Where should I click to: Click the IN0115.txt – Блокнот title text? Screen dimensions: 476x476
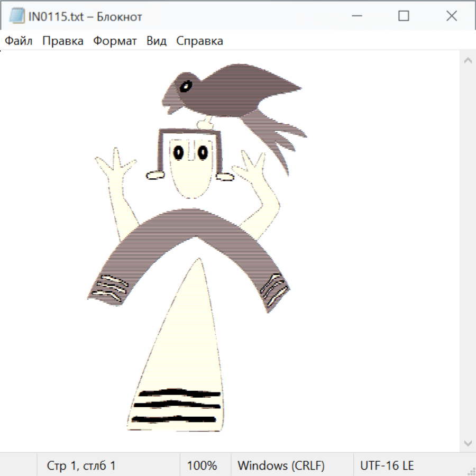point(85,17)
